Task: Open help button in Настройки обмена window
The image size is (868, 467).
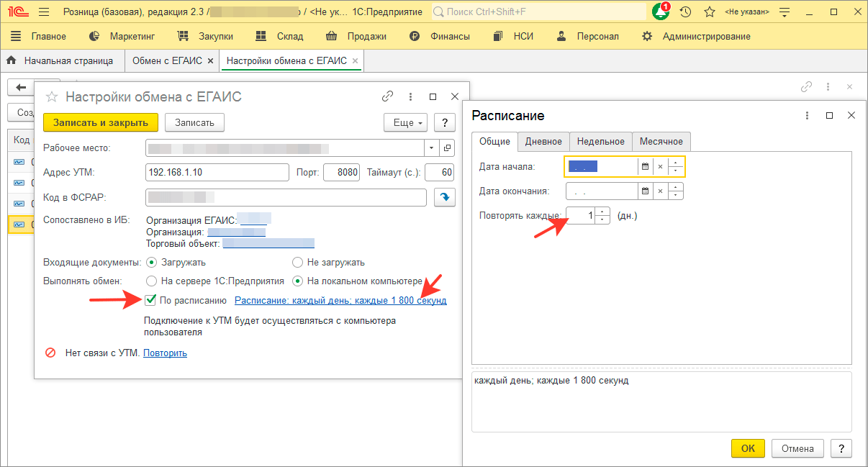Action: [446, 123]
